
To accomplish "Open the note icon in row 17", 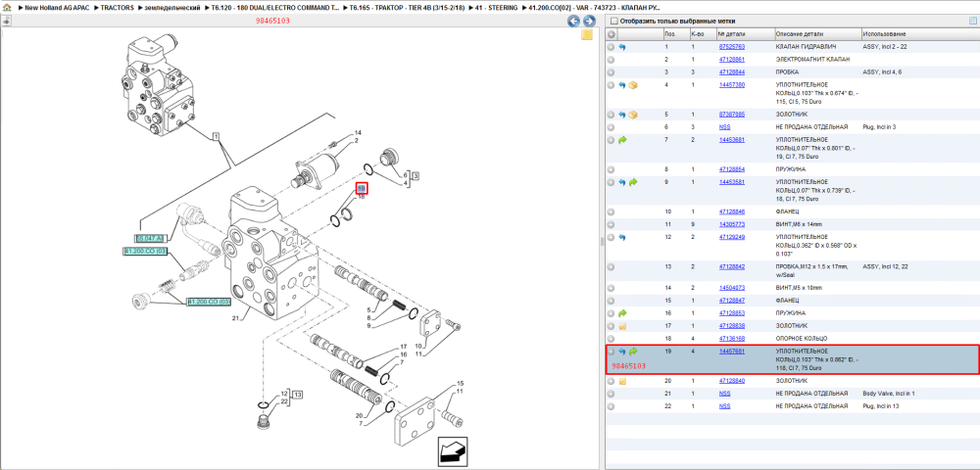I will (x=622, y=326).
